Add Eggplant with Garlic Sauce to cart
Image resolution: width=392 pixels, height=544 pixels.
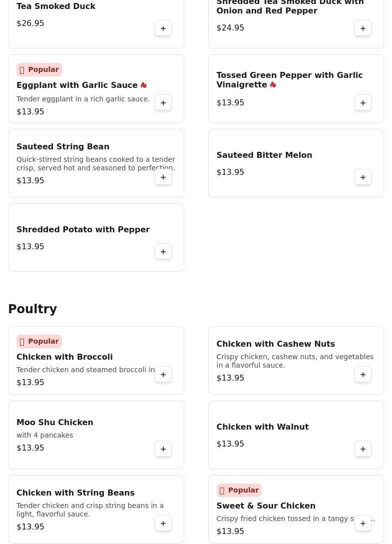pos(163,103)
